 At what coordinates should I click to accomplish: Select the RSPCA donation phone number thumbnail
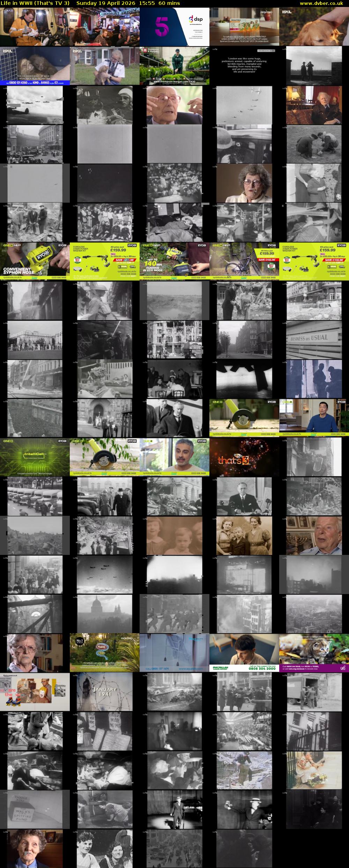pos(35,66)
